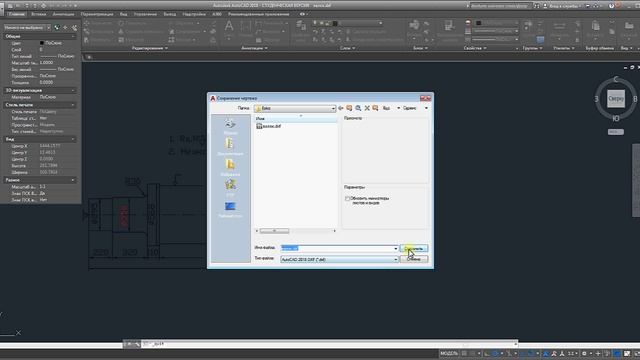Click the Save button in the save dialog
The image size is (640, 360).
(x=413, y=249)
